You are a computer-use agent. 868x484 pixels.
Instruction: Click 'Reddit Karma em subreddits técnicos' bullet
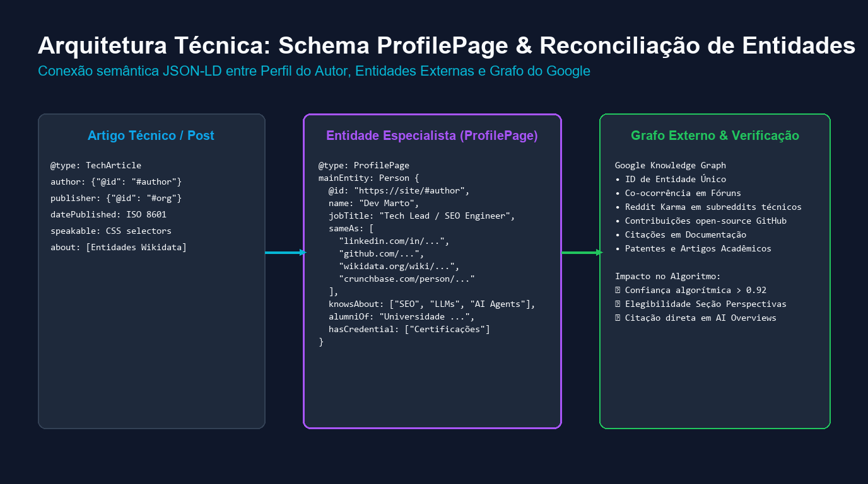pyautogui.click(x=708, y=207)
